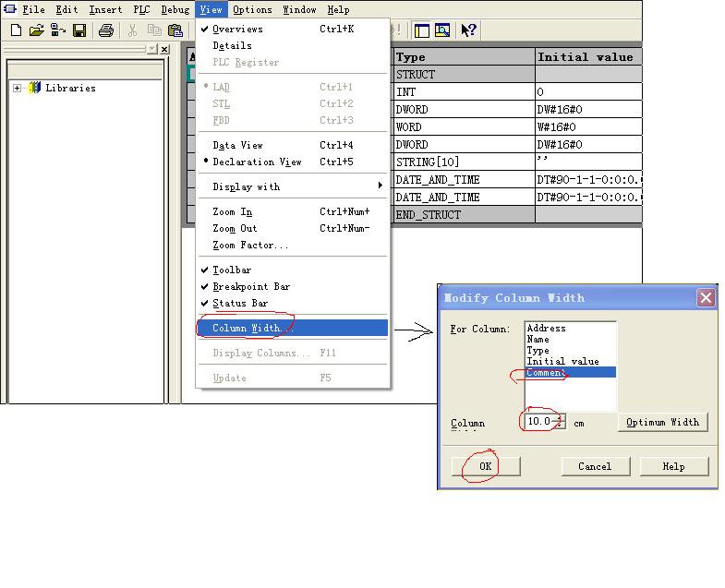This screenshot has width=725, height=588.
Task: Select Initial value in column list
Action: [x=570, y=362]
